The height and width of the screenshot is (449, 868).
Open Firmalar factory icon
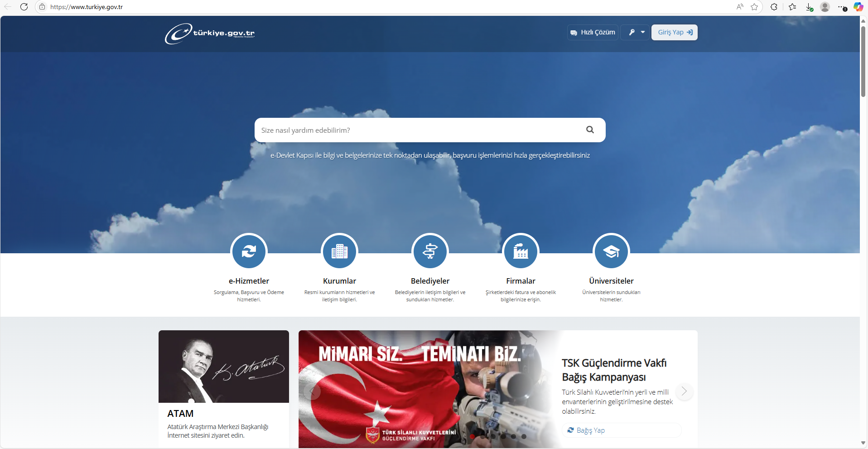(x=521, y=251)
